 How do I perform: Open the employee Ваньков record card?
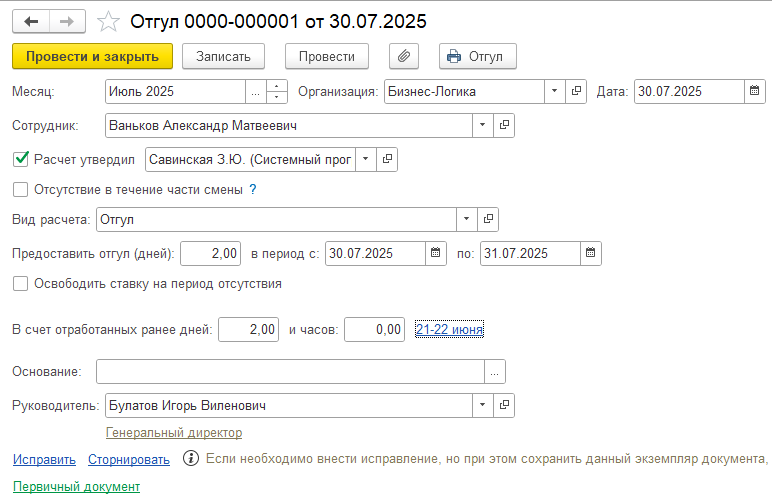(x=504, y=125)
